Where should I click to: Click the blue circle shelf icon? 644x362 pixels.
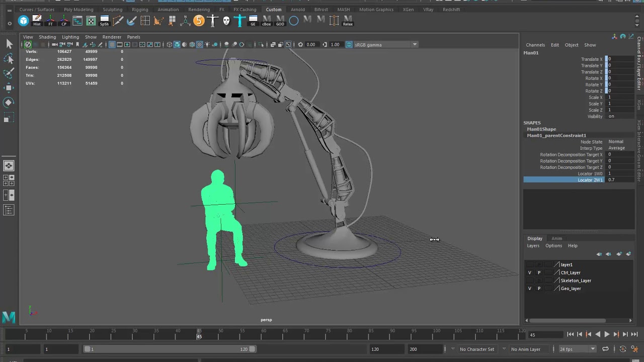[x=294, y=21]
